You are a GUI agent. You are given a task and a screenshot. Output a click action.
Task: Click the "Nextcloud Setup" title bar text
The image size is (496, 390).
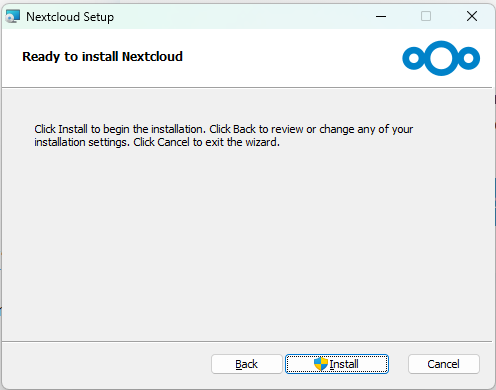point(70,17)
